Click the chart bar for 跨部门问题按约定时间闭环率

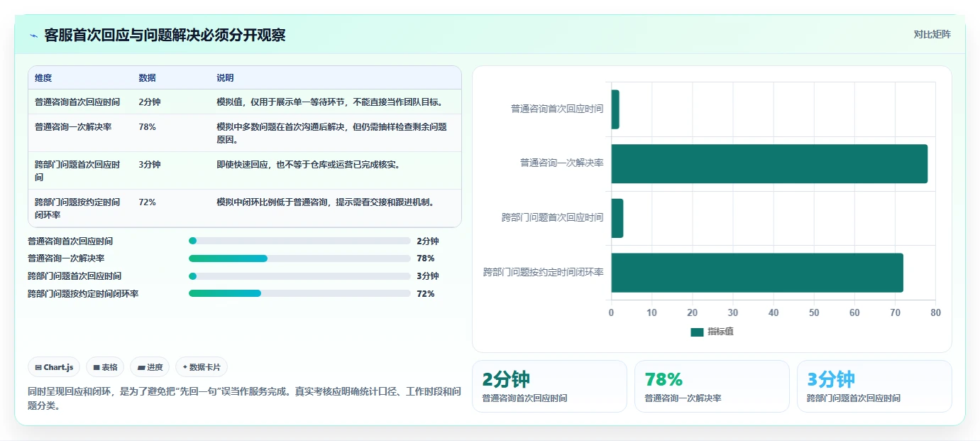click(x=757, y=273)
